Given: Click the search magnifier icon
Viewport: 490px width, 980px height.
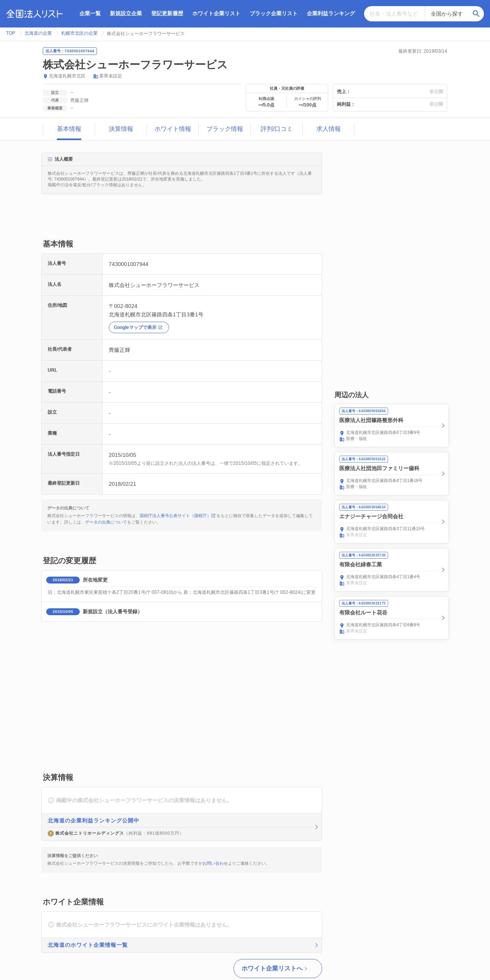Looking at the screenshot, I should 476,14.
